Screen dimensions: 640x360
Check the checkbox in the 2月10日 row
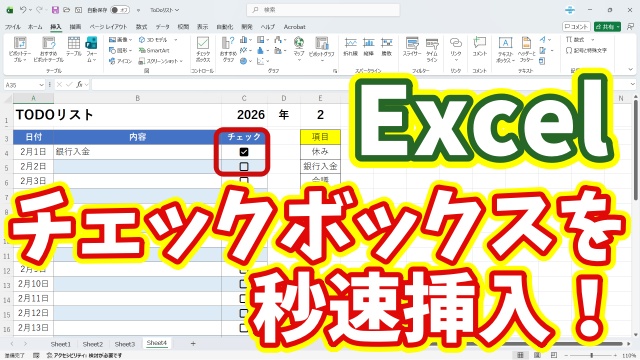click(244, 284)
